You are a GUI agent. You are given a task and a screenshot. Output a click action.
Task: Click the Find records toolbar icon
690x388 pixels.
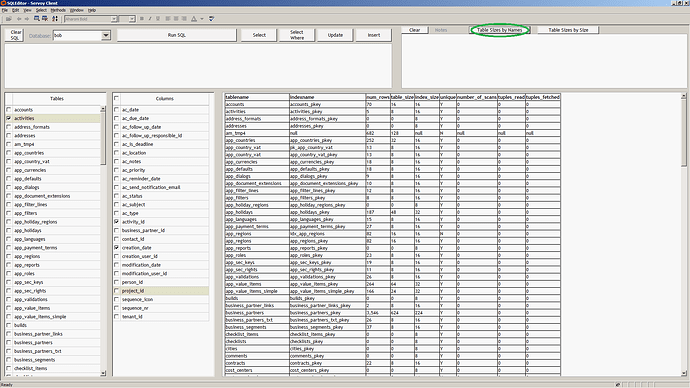point(37,19)
